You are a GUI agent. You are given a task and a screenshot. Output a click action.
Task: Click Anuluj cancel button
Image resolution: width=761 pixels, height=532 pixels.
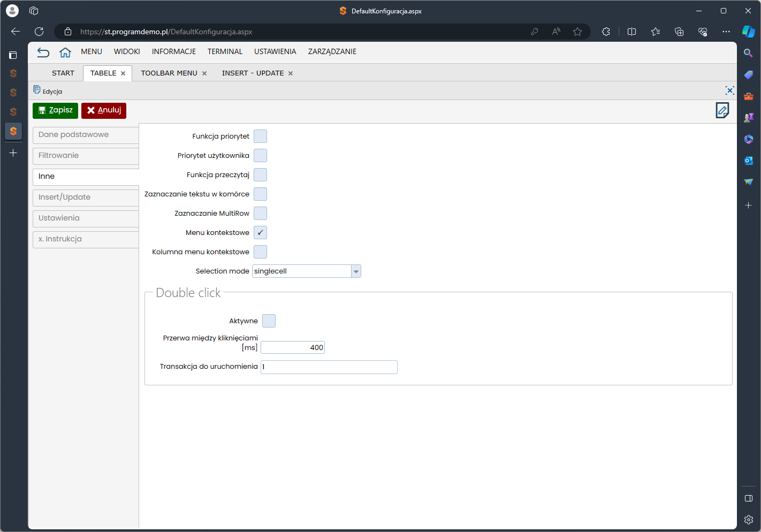104,110
